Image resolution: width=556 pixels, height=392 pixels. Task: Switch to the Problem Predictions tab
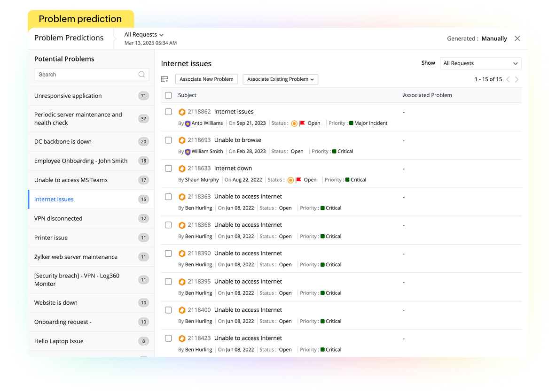point(69,38)
